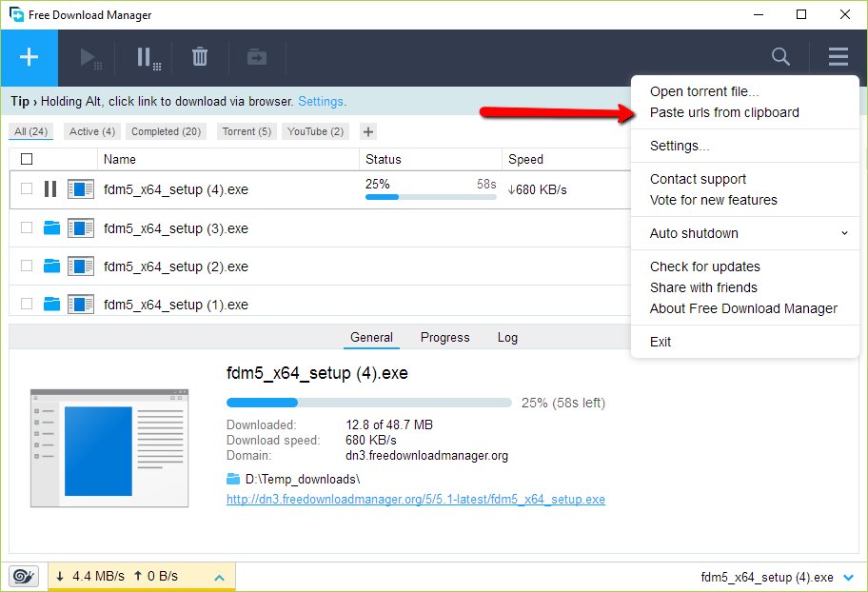Pause the fdm5_x64_setup (4).exe download
The image size is (868, 592).
point(50,189)
